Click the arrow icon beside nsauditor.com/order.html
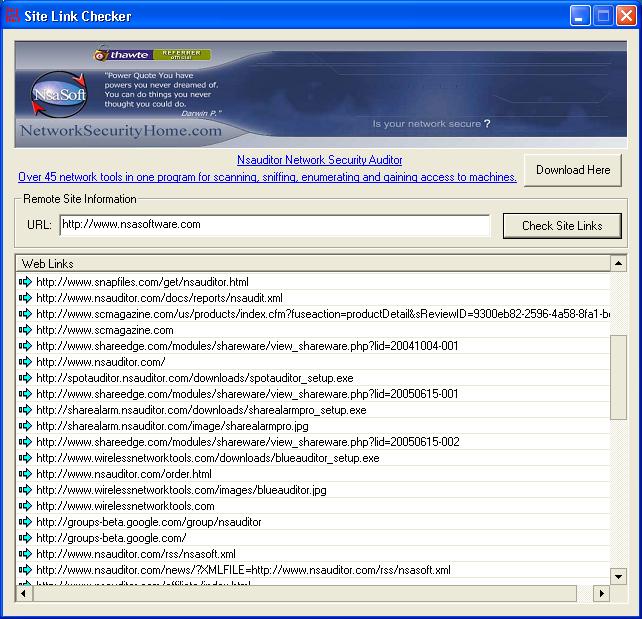Screen dimensions: 642x619 (x=25, y=474)
